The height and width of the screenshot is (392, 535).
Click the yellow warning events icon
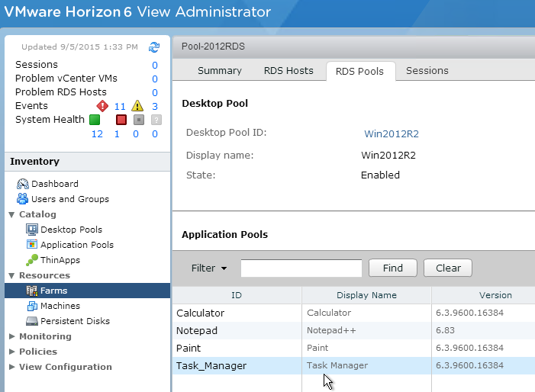(x=137, y=106)
